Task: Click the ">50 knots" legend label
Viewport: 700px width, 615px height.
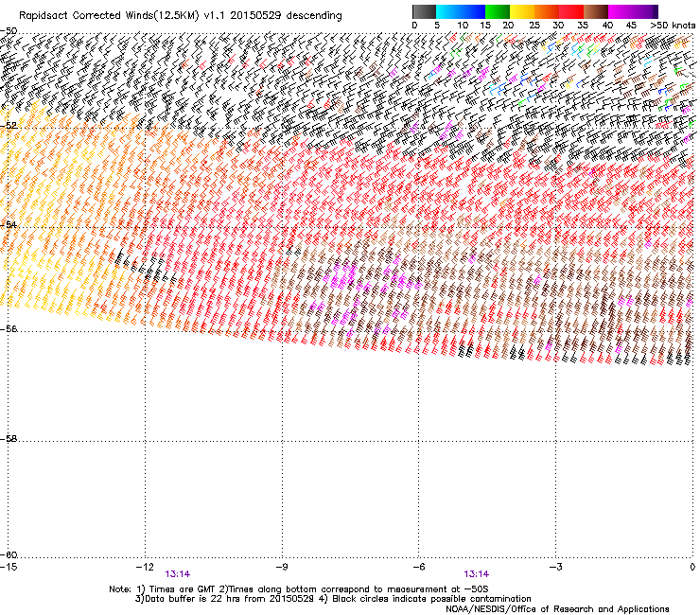Action: [673, 26]
